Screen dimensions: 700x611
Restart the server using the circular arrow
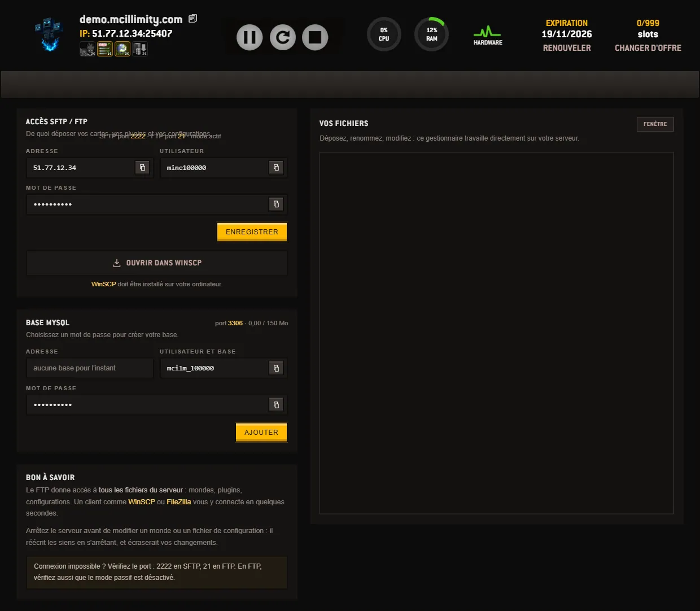[283, 37]
